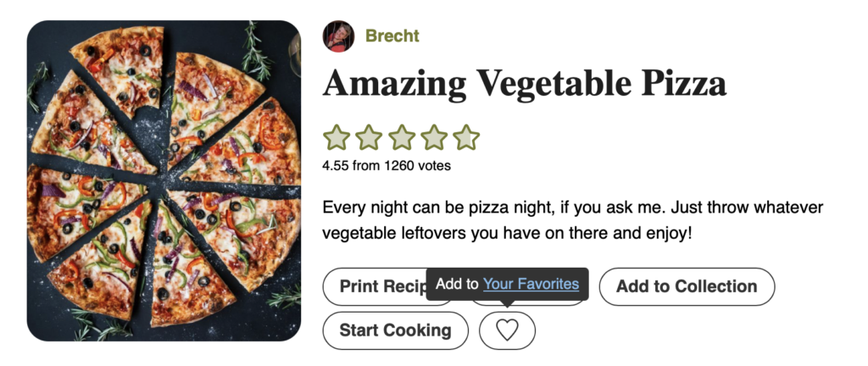
Task: Follow the Your Favorites link
Action: coord(531,285)
